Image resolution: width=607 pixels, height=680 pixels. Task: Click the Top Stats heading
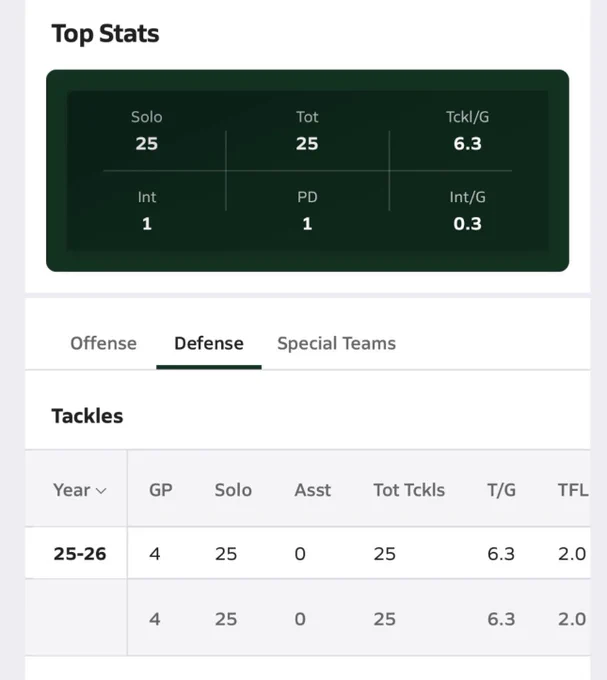click(105, 34)
